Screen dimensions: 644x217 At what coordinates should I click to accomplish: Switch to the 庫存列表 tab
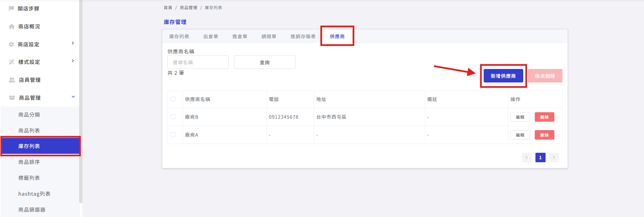coord(179,37)
